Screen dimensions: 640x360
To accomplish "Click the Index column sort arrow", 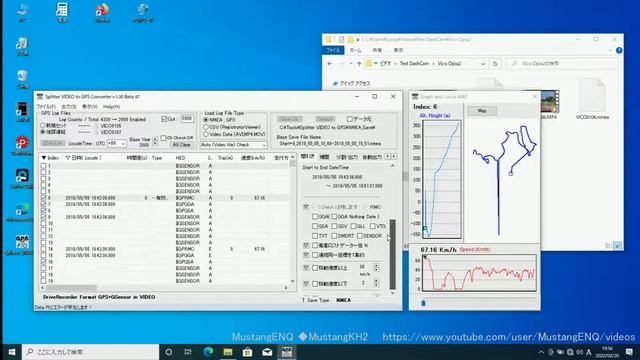I will [x=44, y=158].
